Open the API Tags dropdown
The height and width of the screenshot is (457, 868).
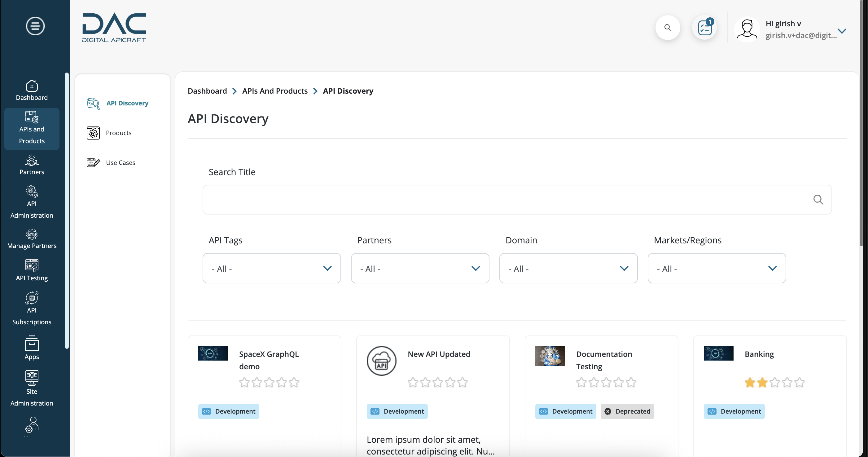pyautogui.click(x=272, y=268)
